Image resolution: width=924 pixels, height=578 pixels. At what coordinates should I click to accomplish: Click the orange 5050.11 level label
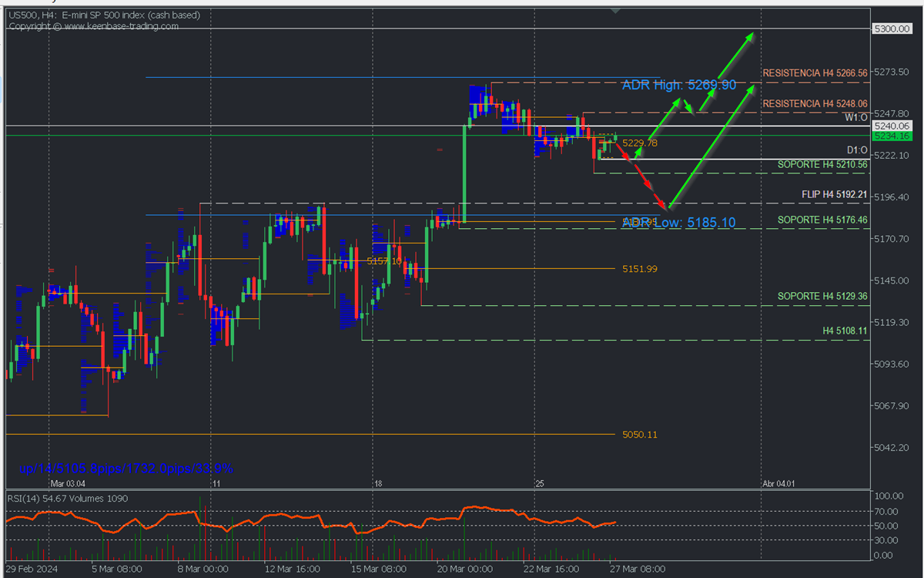(639, 435)
